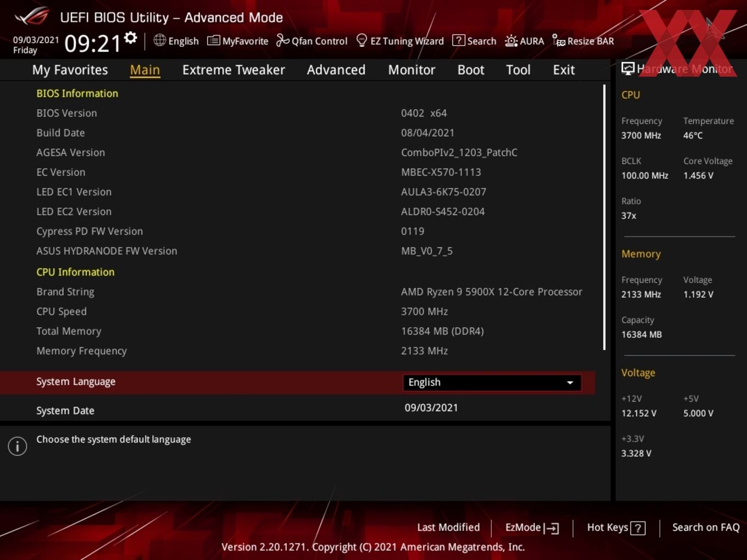Open Qfan Control fan settings

(311, 41)
